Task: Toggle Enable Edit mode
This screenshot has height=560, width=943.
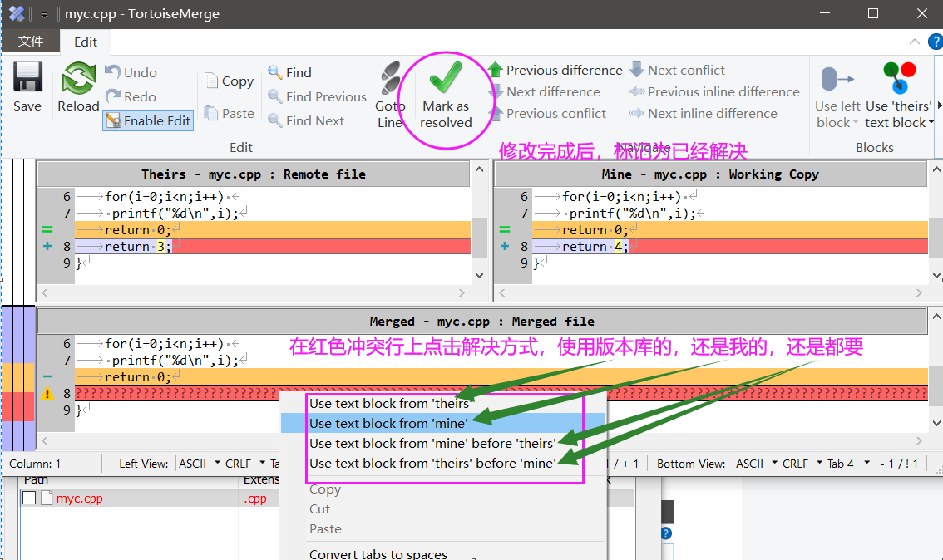Action: tap(148, 120)
